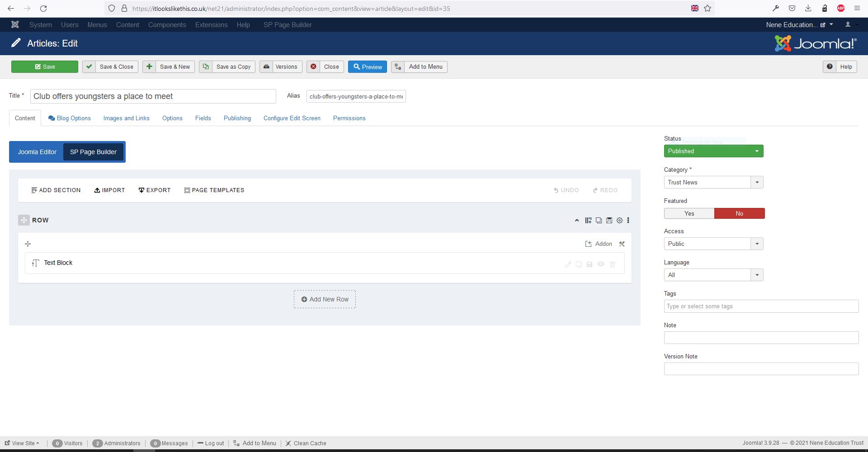868x452 pixels.
Task: Upload a layout using the Import icon
Action: point(109,190)
